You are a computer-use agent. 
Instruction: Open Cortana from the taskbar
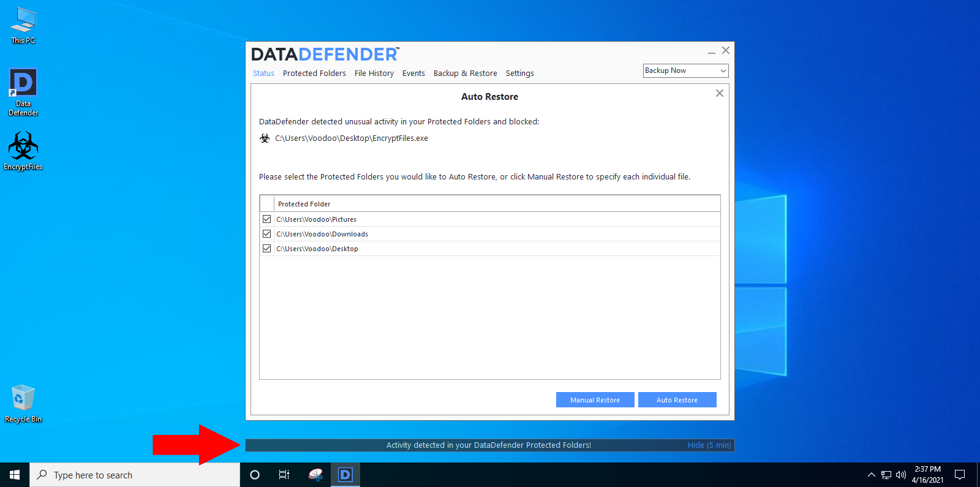pyautogui.click(x=255, y=475)
